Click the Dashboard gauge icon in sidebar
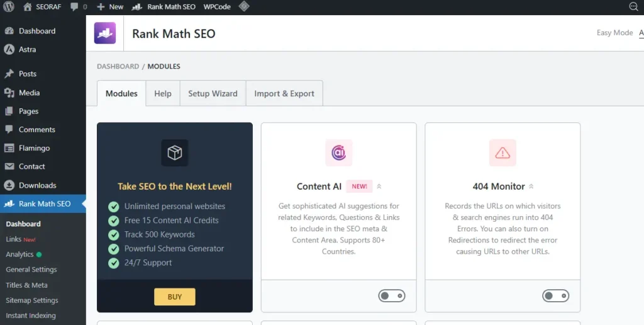Image resolution: width=644 pixels, height=325 pixels. point(9,31)
